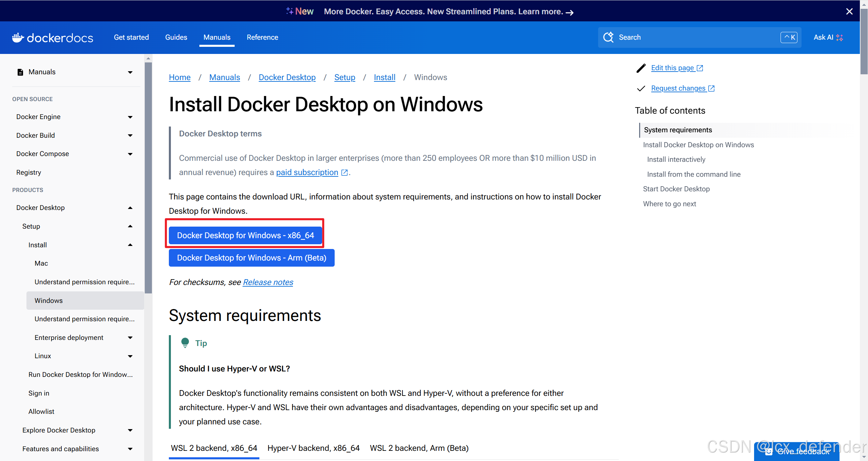Go to Setup breadcrumb
This screenshot has width=868, height=461.
(x=344, y=77)
